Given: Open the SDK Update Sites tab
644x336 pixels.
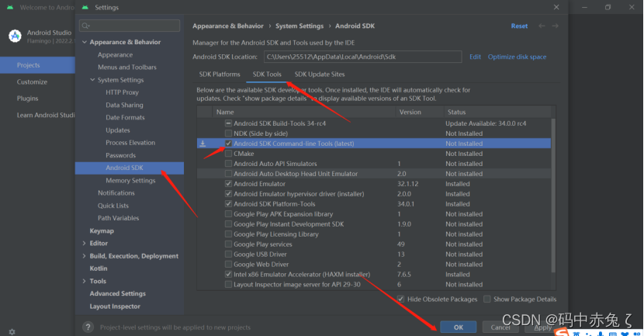Looking at the screenshot, I should pyautogui.click(x=320, y=74).
